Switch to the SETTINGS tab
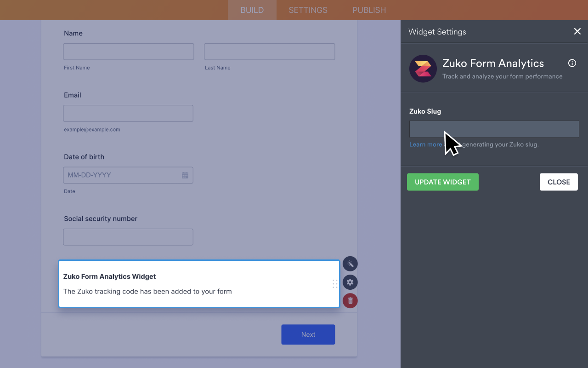The width and height of the screenshot is (588, 368). point(307,10)
